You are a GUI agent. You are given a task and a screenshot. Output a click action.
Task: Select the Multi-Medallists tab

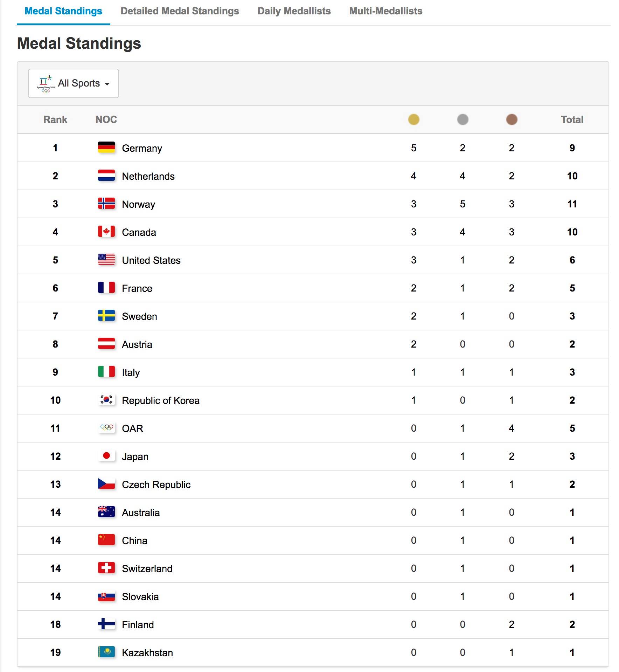point(386,11)
